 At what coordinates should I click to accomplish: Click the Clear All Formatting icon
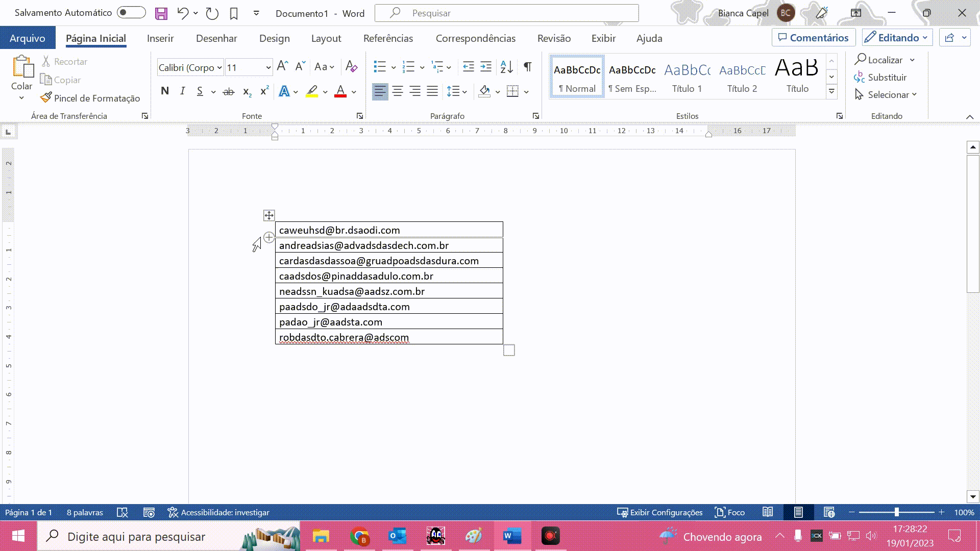click(351, 67)
